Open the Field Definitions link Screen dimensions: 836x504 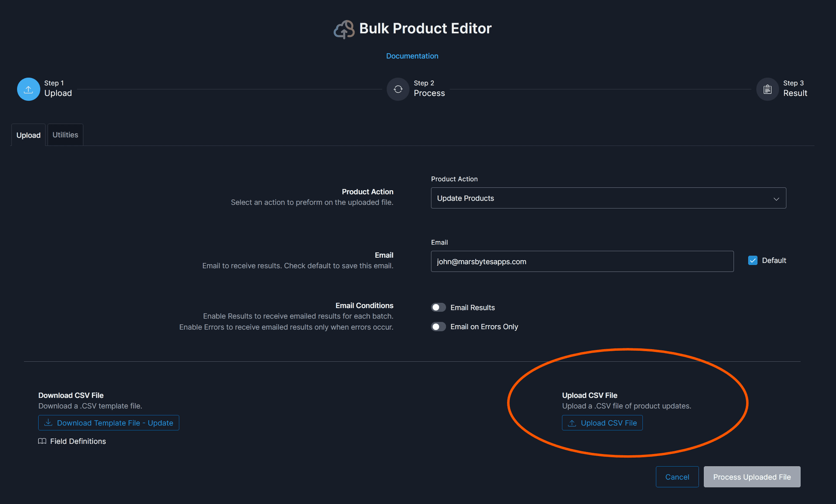pyautogui.click(x=78, y=441)
